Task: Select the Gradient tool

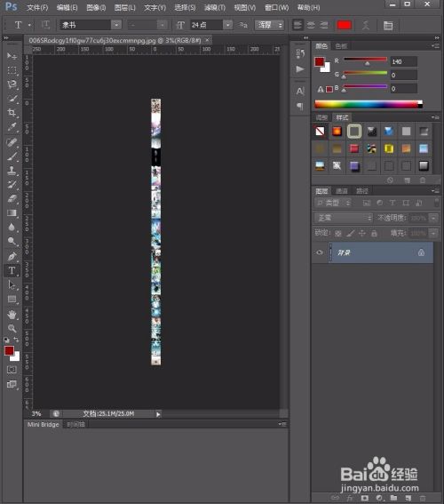Action: click(12, 212)
